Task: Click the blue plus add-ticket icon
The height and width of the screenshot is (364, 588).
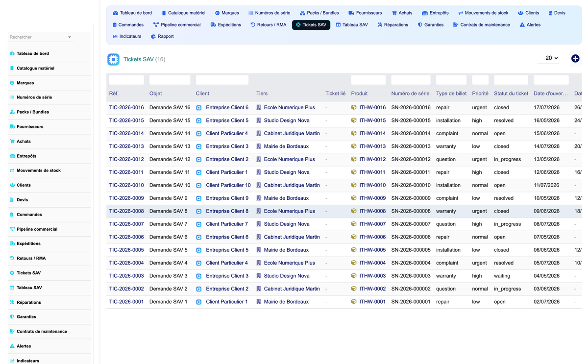Action: pyautogui.click(x=575, y=58)
